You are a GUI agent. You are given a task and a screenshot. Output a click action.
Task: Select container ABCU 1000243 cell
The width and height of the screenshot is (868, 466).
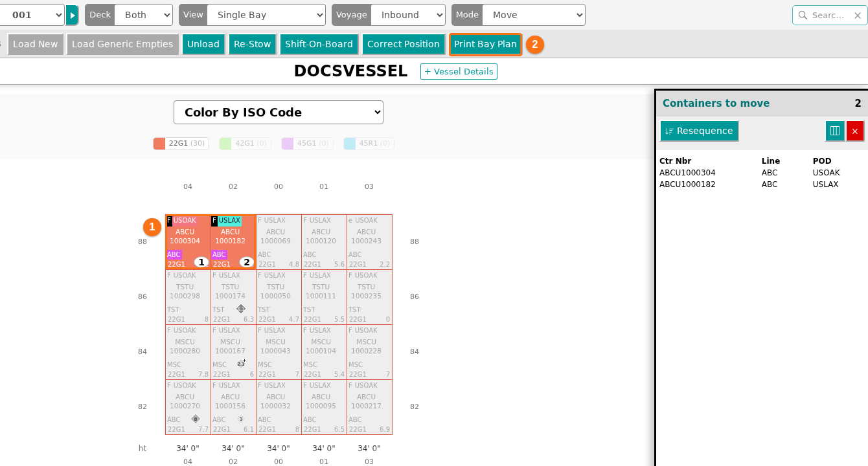(x=369, y=242)
